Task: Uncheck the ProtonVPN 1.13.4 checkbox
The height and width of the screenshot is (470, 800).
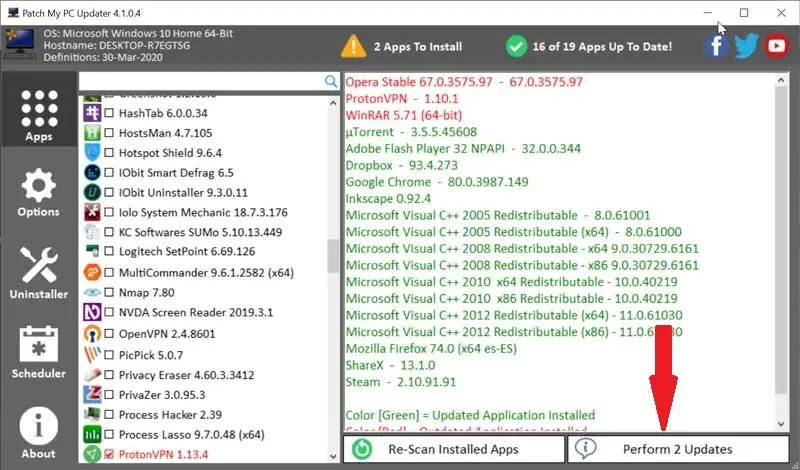Action: (109, 454)
